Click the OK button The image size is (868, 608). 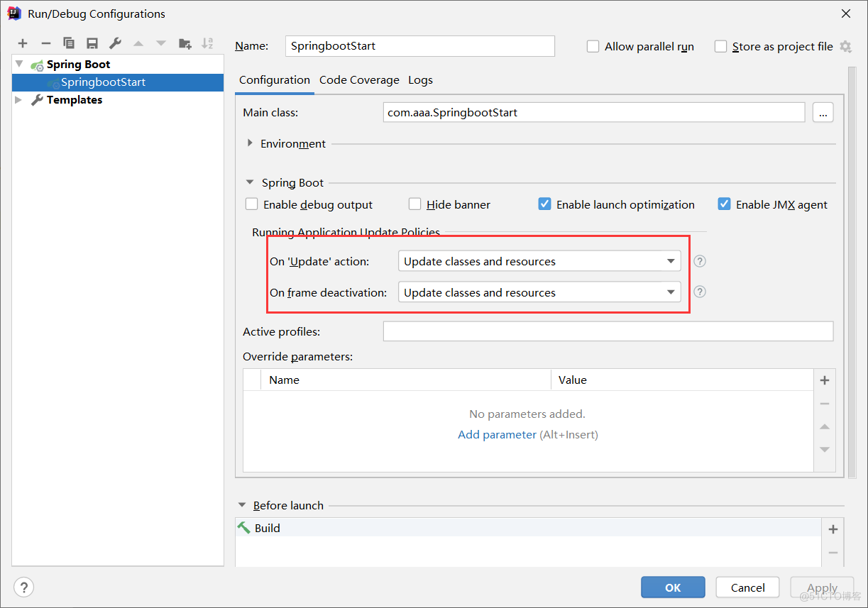pyautogui.click(x=673, y=587)
